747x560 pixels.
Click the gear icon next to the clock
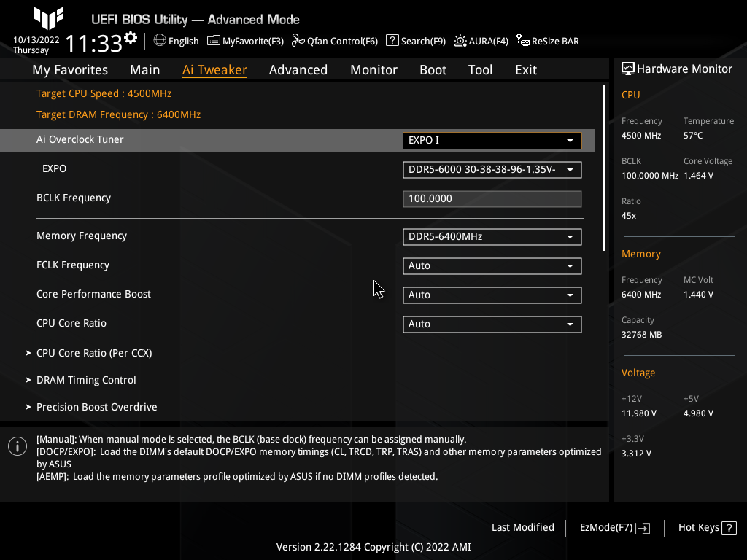[x=131, y=38]
